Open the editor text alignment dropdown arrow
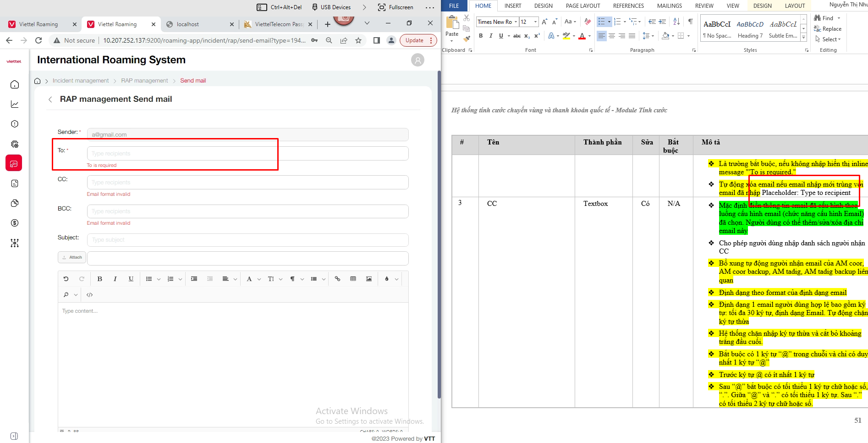 pos(235,279)
